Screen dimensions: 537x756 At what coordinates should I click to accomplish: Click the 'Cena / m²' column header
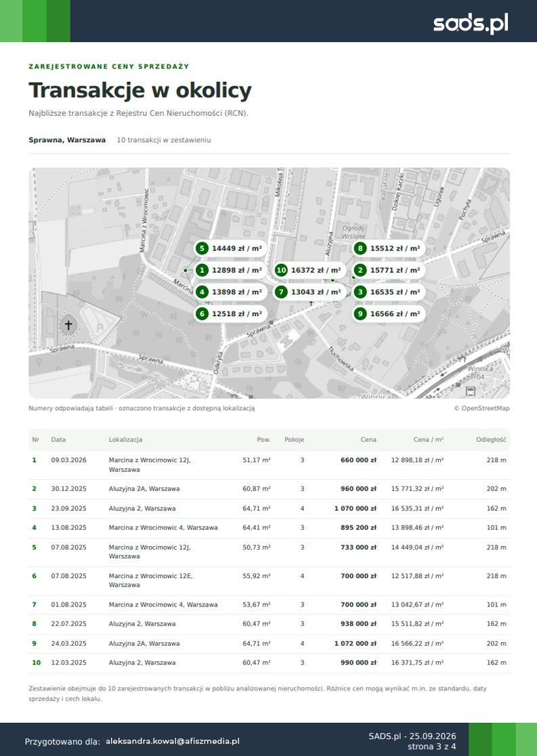(x=429, y=440)
